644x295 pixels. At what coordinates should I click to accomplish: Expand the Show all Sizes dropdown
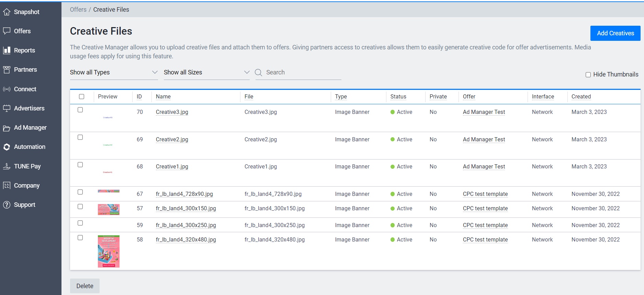click(206, 72)
